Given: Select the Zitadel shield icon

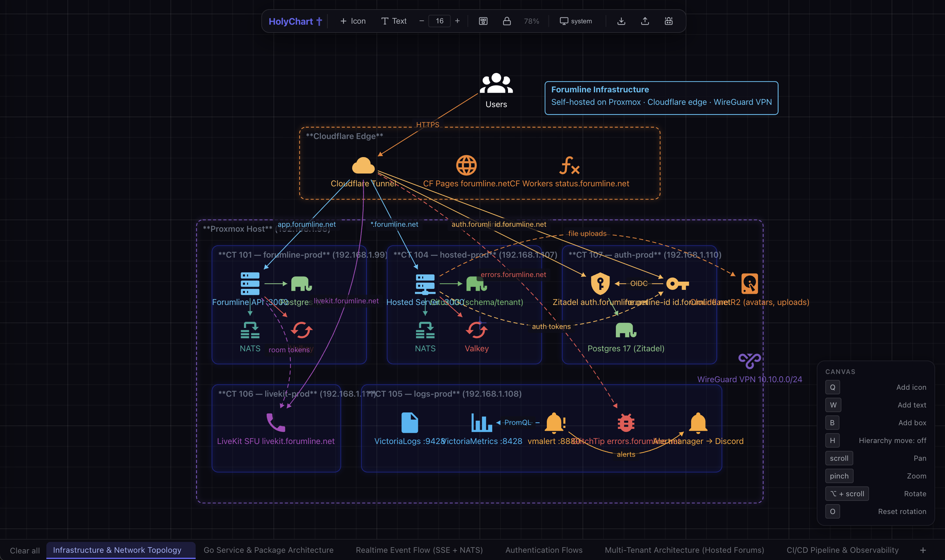Looking at the screenshot, I should 600,283.
